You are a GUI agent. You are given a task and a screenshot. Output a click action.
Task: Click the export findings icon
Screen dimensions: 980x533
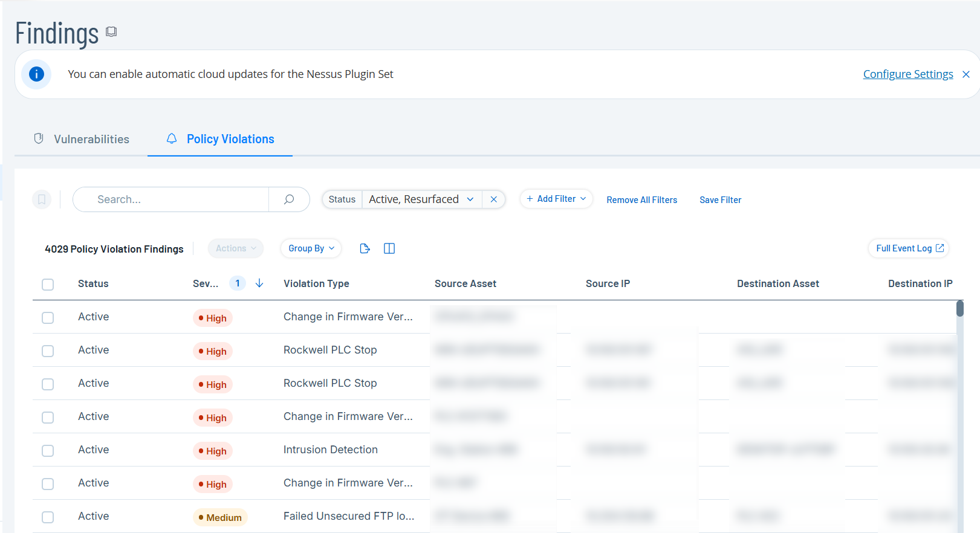click(365, 248)
